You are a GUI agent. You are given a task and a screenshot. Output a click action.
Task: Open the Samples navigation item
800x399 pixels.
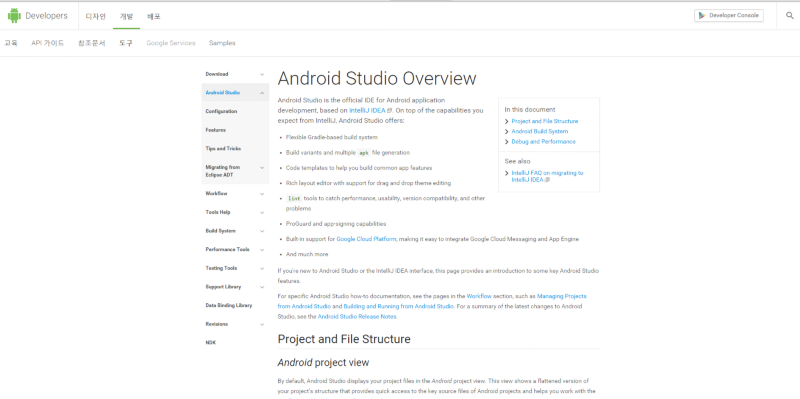click(x=222, y=43)
